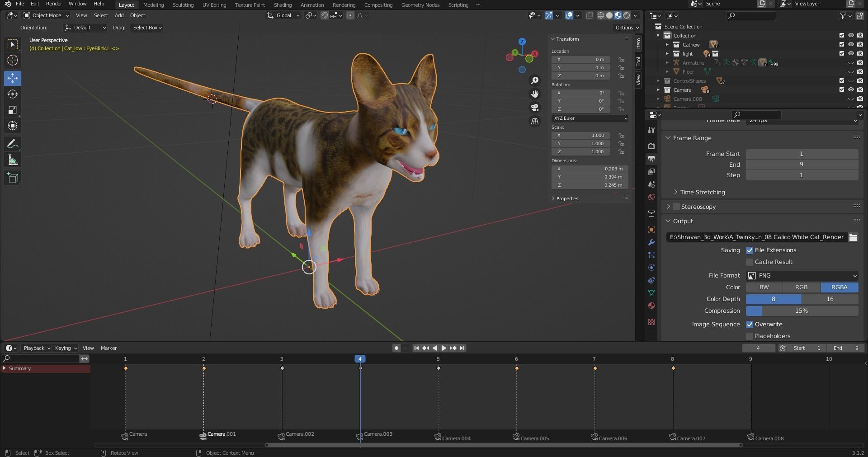Open the Render properties tab icon
The height and width of the screenshot is (457, 868).
[x=651, y=146]
